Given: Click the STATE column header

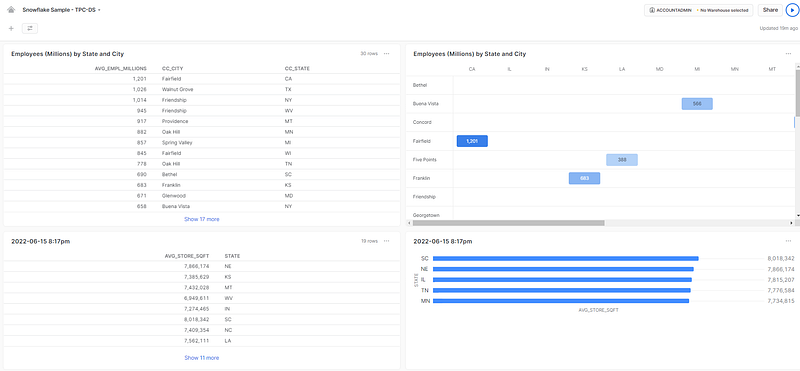Looking at the screenshot, I should (232, 256).
